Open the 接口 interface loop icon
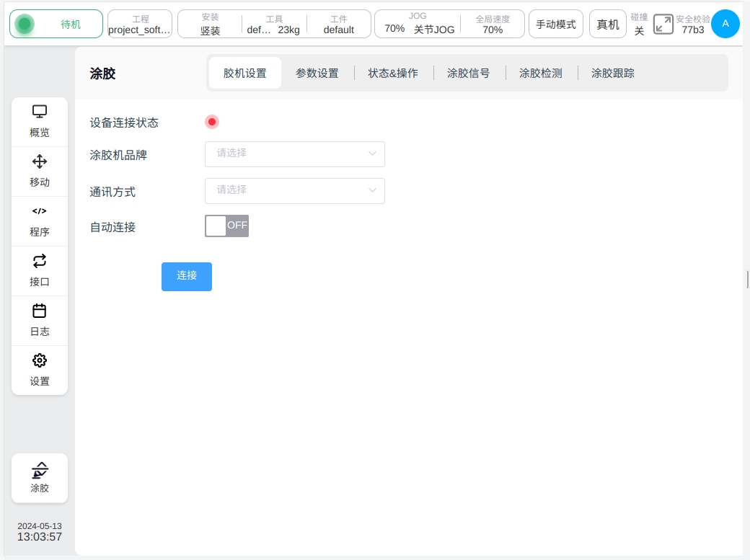The height and width of the screenshot is (560, 750). tap(40, 261)
